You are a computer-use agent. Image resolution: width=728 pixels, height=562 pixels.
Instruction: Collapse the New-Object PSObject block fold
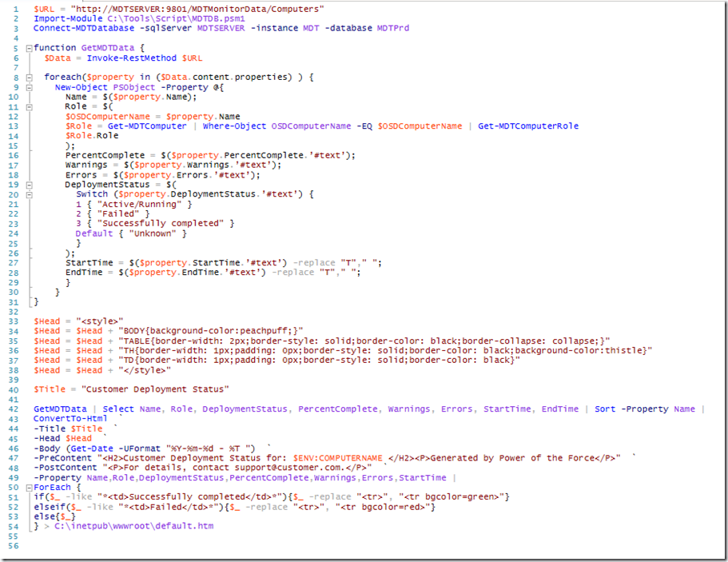pos(29,87)
